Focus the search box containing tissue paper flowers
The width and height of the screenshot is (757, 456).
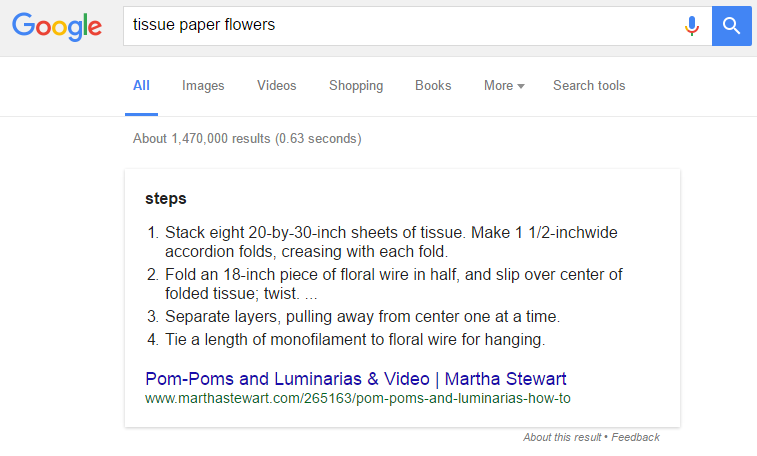pos(400,26)
